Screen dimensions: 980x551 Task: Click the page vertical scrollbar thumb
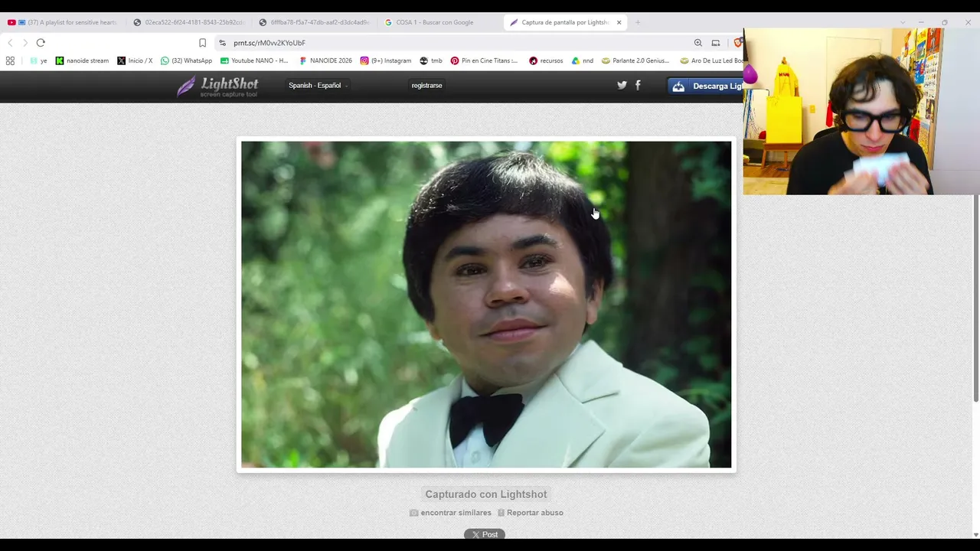click(x=975, y=298)
